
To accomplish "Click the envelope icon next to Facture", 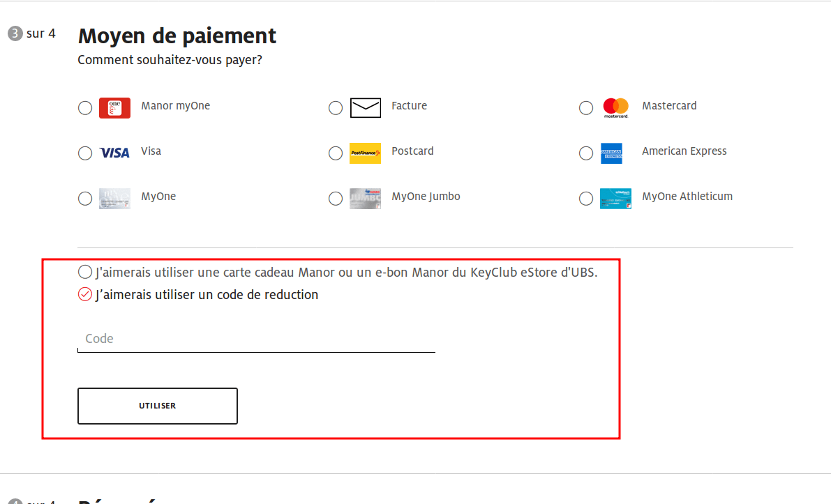I will 365,107.
